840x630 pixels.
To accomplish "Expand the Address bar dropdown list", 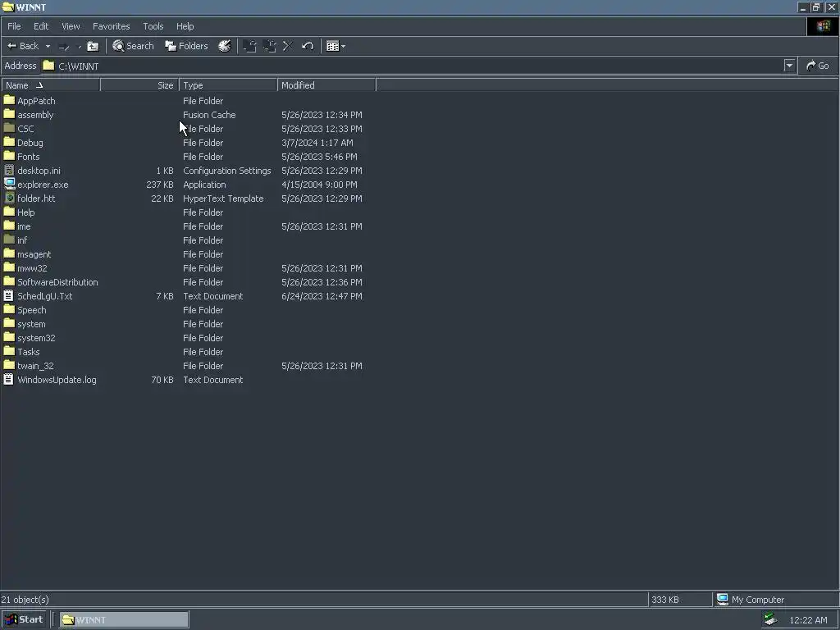I will (789, 66).
